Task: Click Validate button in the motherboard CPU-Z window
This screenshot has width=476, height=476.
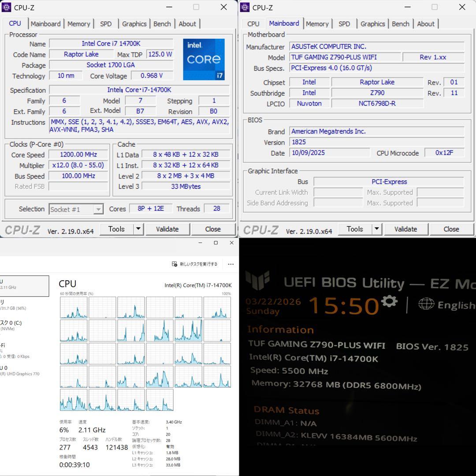Action: coord(405,229)
